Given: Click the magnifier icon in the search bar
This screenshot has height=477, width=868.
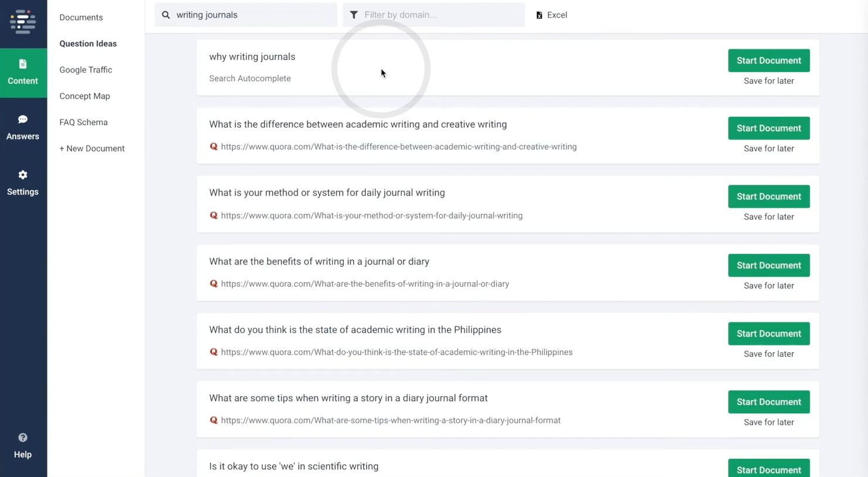Looking at the screenshot, I should coord(166,15).
